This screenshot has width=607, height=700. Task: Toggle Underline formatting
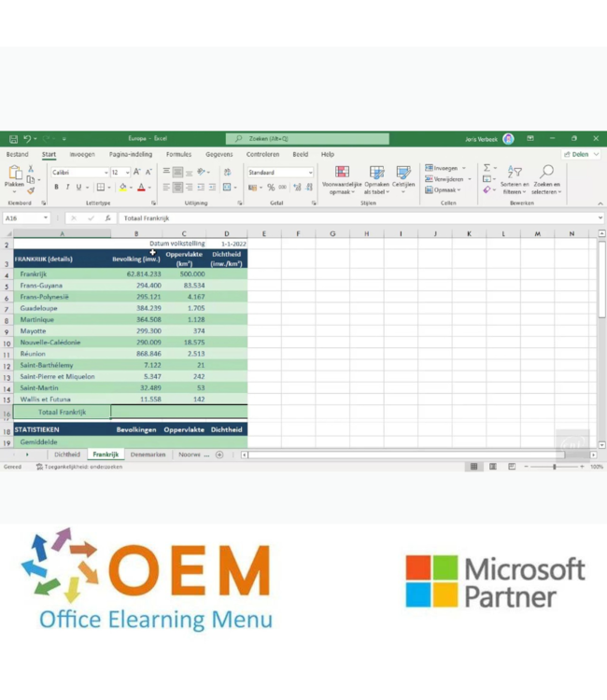coord(78,187)
